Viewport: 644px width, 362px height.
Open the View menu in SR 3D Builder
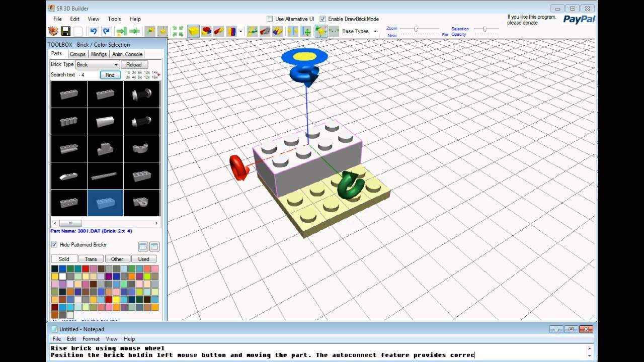click(94, 19)
